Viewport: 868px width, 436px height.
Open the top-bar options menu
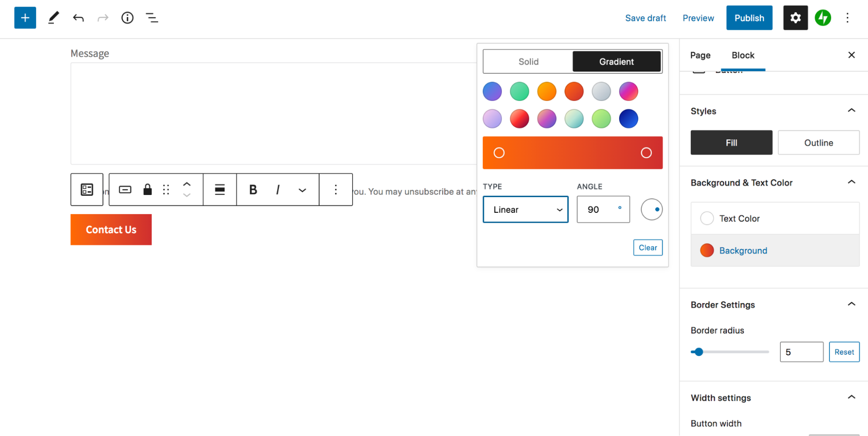(x=847, y=18)
